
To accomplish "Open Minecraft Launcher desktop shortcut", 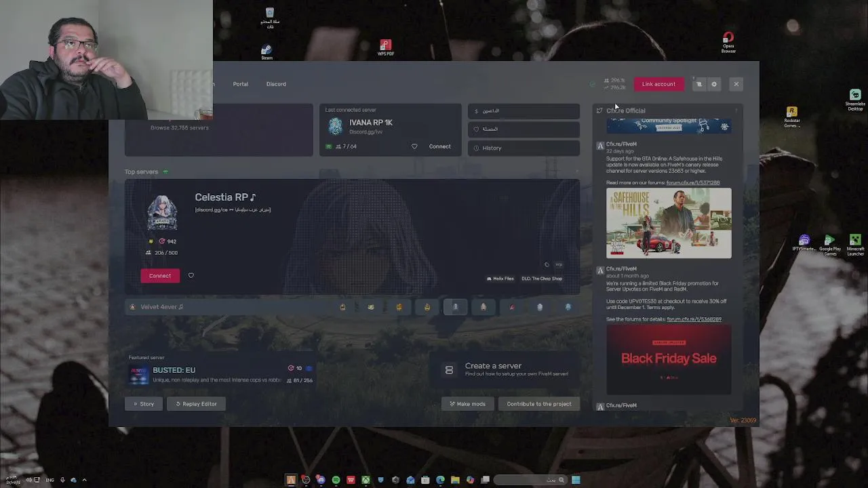I will click(x=855, y=245).
